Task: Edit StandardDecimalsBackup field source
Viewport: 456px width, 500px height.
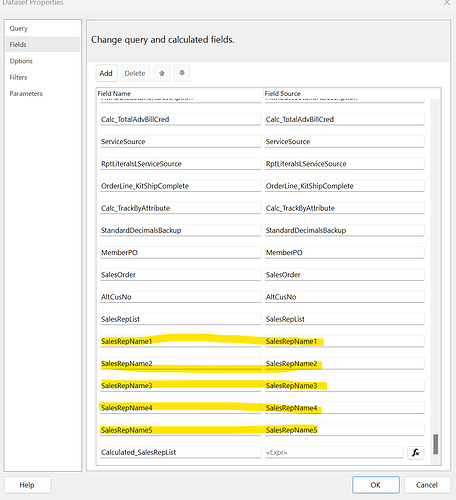Action: [x=345, y=230]
